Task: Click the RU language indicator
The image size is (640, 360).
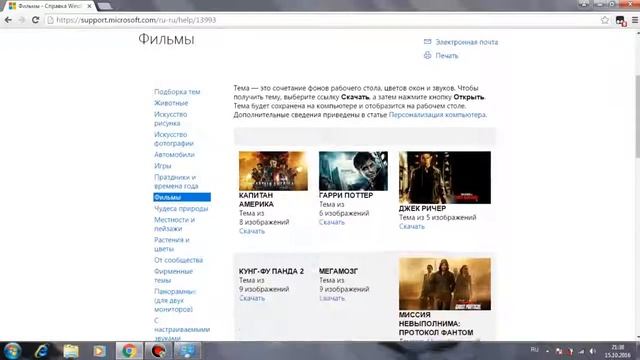Action: (x=534, y=350)
